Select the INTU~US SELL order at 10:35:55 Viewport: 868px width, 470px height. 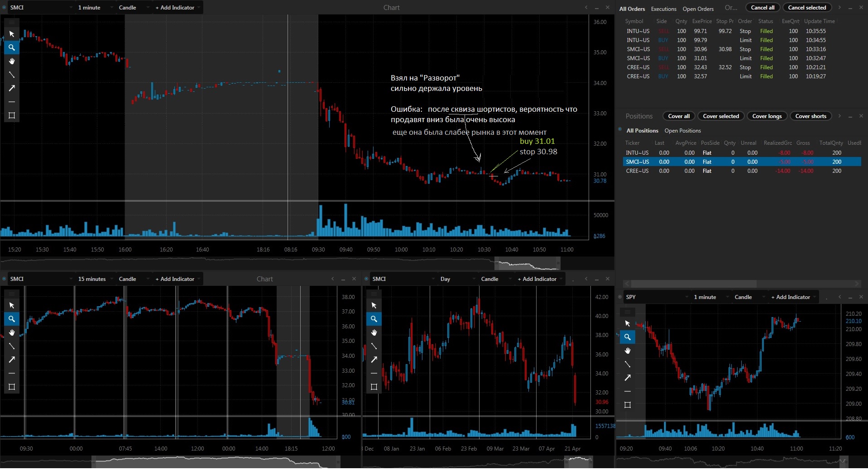pyautogui.click(x=730, y=31)
